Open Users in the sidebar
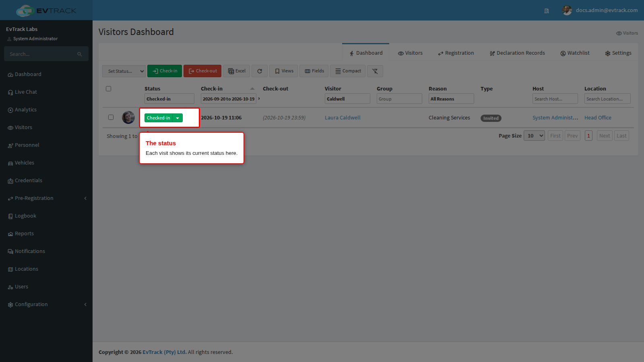644x362 pixels. [21, 287]
